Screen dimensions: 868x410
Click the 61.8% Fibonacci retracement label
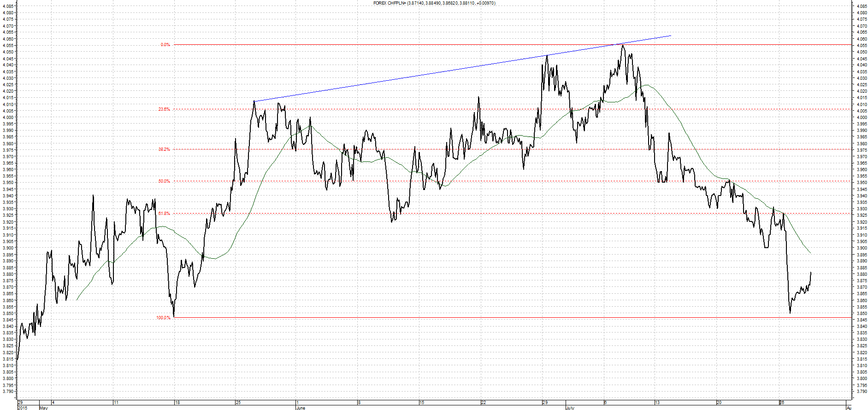pyautogui.click(x=164, y=214)
